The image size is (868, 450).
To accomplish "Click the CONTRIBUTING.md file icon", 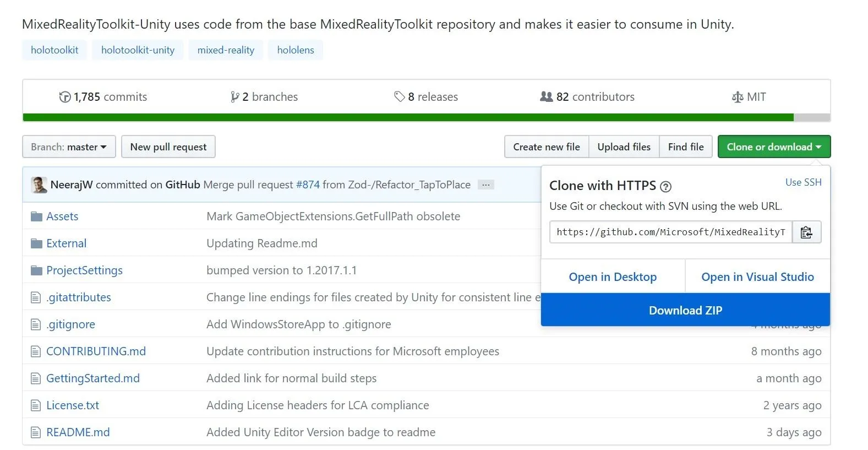I will click(36, 351).
